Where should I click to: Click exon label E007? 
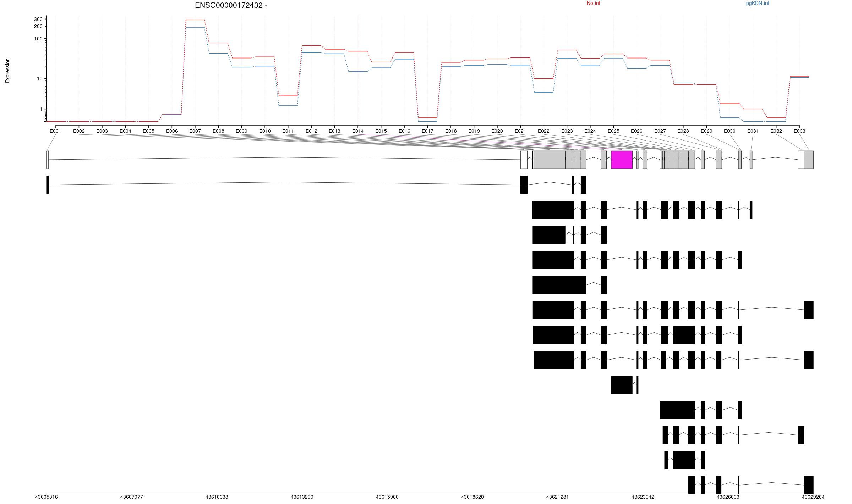(195, 131)
